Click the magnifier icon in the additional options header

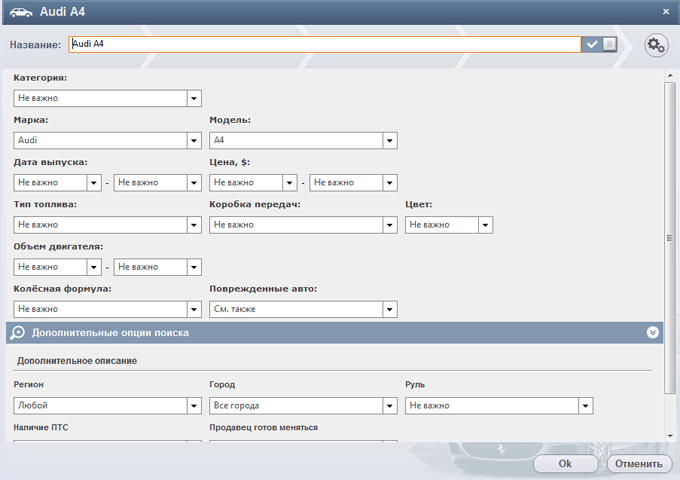(17, 333)
